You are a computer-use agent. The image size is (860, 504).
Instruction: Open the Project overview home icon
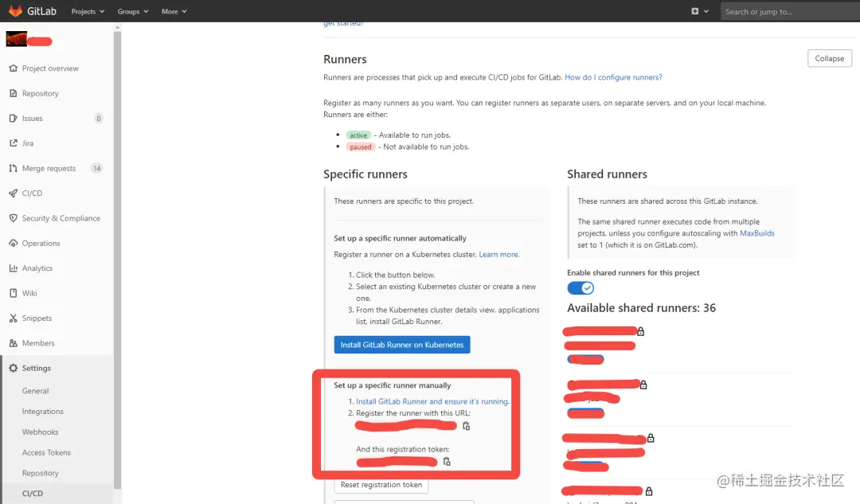(x=14, y=68)
